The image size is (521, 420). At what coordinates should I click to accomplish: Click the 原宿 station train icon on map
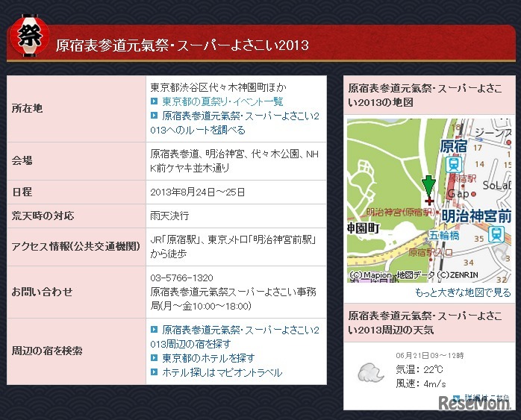click(454, 164)
